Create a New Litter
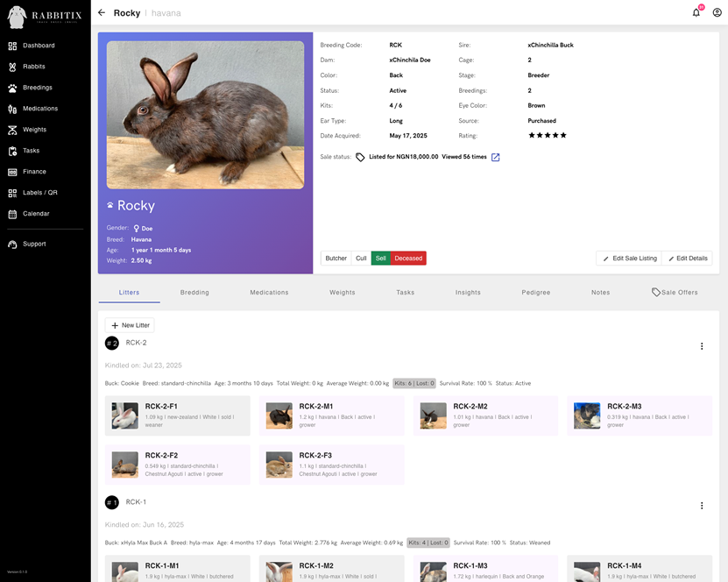This screenshot has height=582, width=728. [129, 324]
